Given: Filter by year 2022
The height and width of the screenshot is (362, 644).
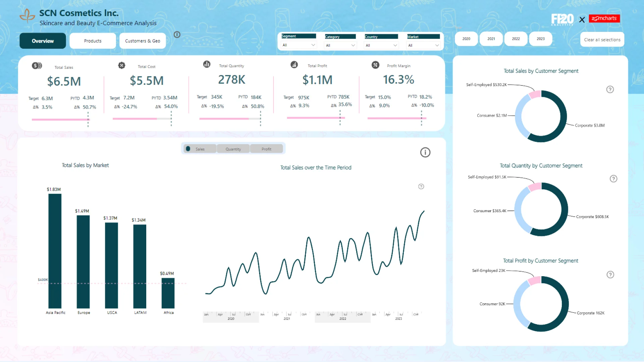Looking at the screenshot, I should pyautogui.click(x=516, y=39).
